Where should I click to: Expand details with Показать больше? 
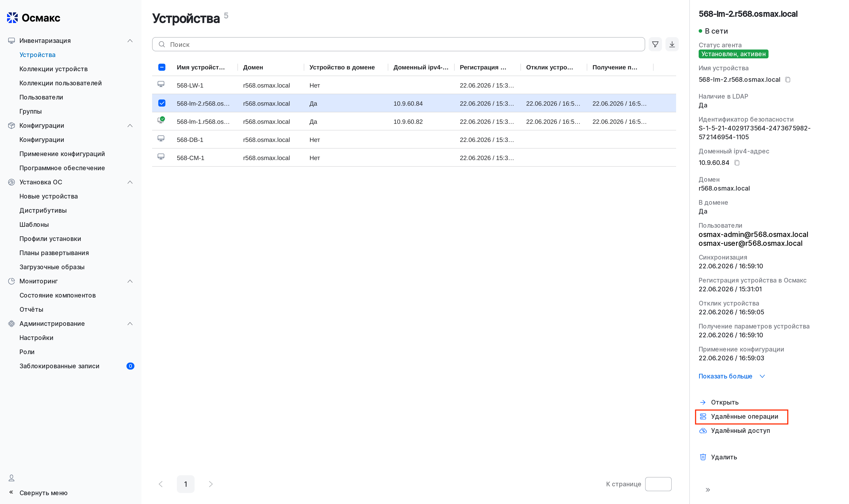[732, 376]
